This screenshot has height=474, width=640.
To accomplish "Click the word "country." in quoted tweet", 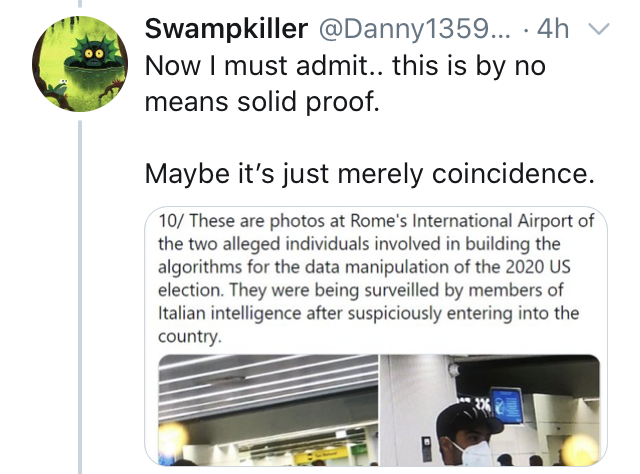I will click(190, 337).
